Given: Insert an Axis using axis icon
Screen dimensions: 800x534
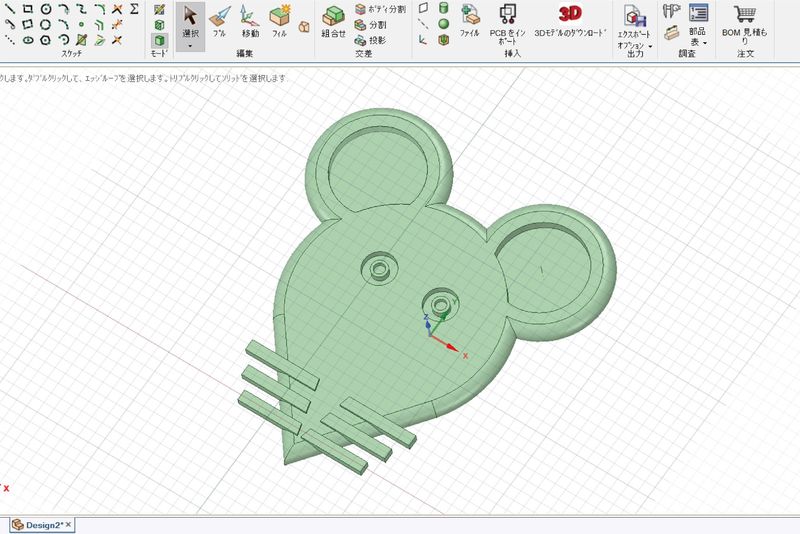Looking at the screenshot, I should (x=423, y=24).
